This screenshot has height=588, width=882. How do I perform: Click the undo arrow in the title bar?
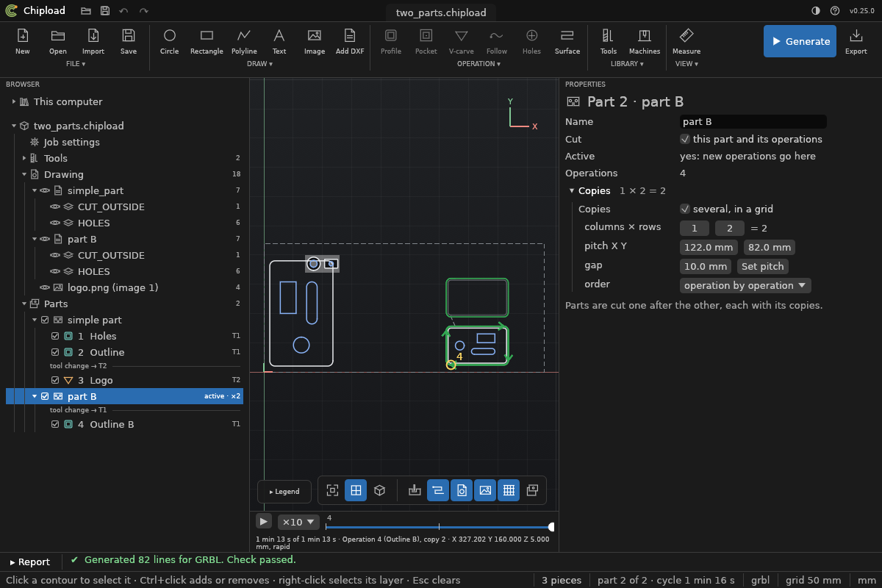123,10
